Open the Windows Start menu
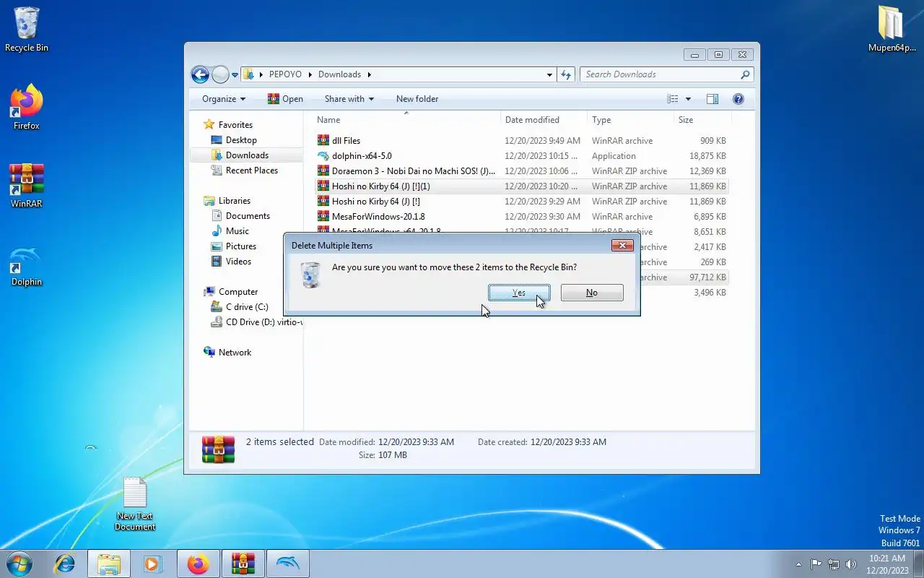Image resolution: width=924 pixels, height=578 pixels. click(19, 564)
